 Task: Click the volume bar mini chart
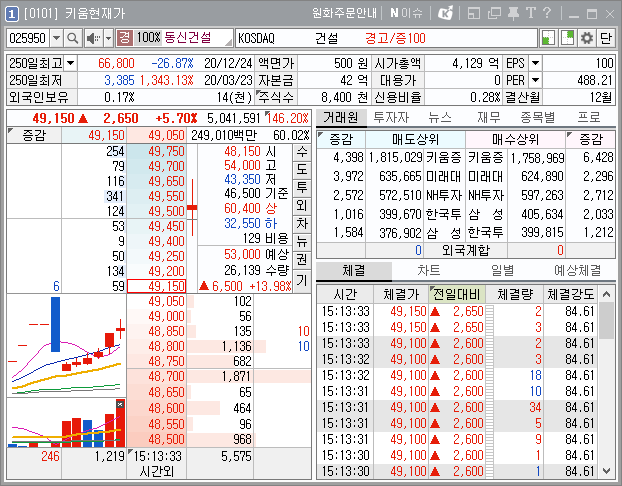[66, 423]
